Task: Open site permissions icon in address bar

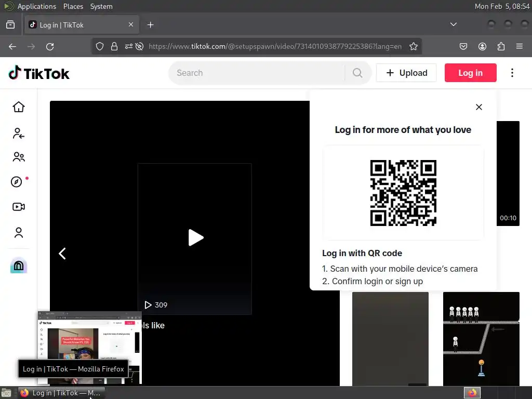Action: point(129,46)
